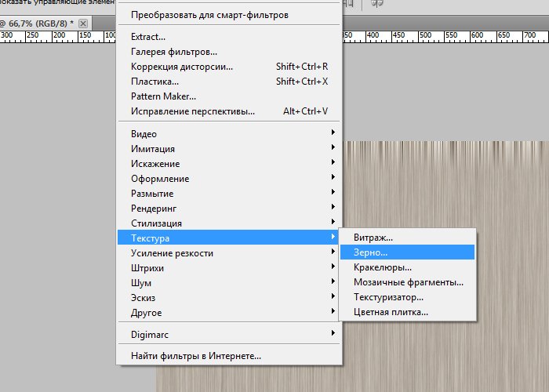Close the document tab at 66.7%
This screenshot has height=392, width=549.
[x=82, y=24]
